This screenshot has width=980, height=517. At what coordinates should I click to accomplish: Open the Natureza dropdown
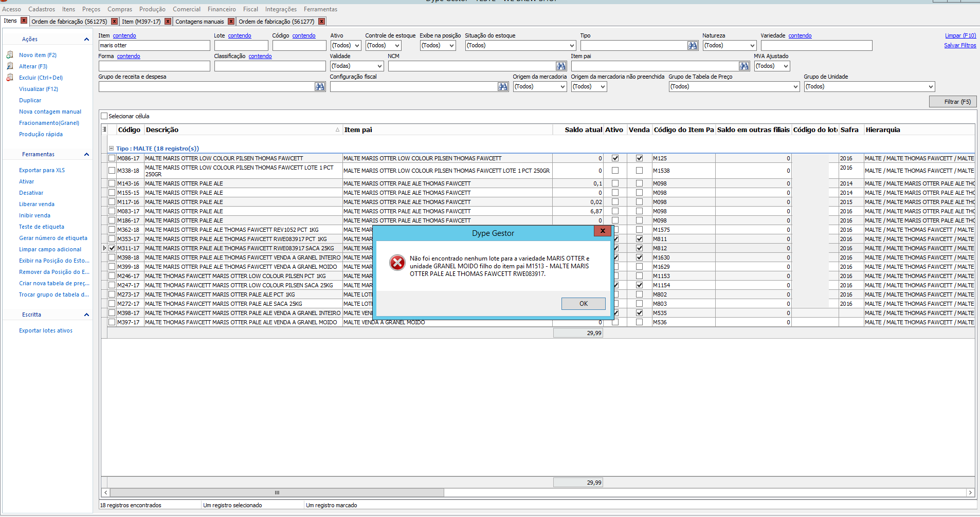[x=752, y=46]
